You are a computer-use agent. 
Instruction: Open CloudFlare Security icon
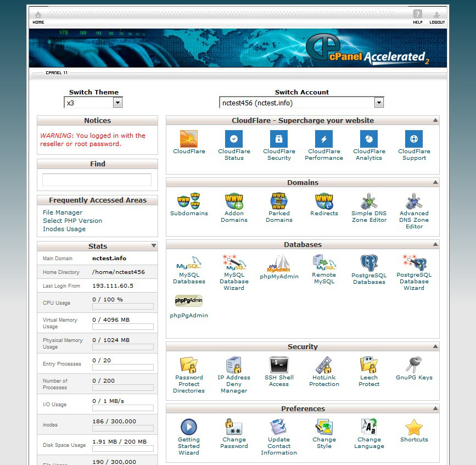279,139
